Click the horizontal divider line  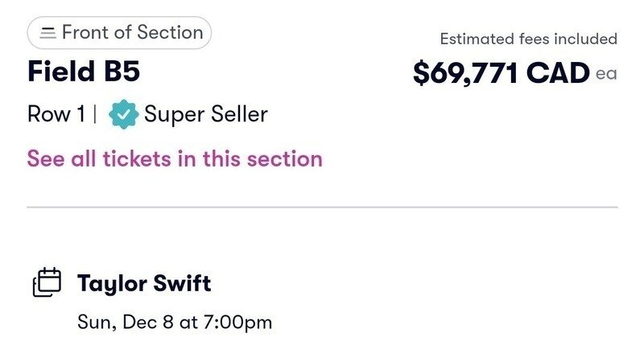click(322, 208)
